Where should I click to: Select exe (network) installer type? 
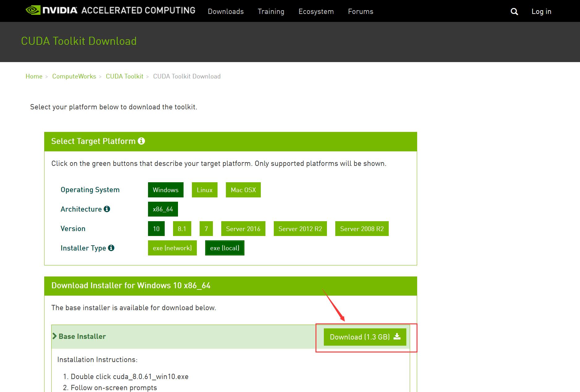click(x=172, y=248)
